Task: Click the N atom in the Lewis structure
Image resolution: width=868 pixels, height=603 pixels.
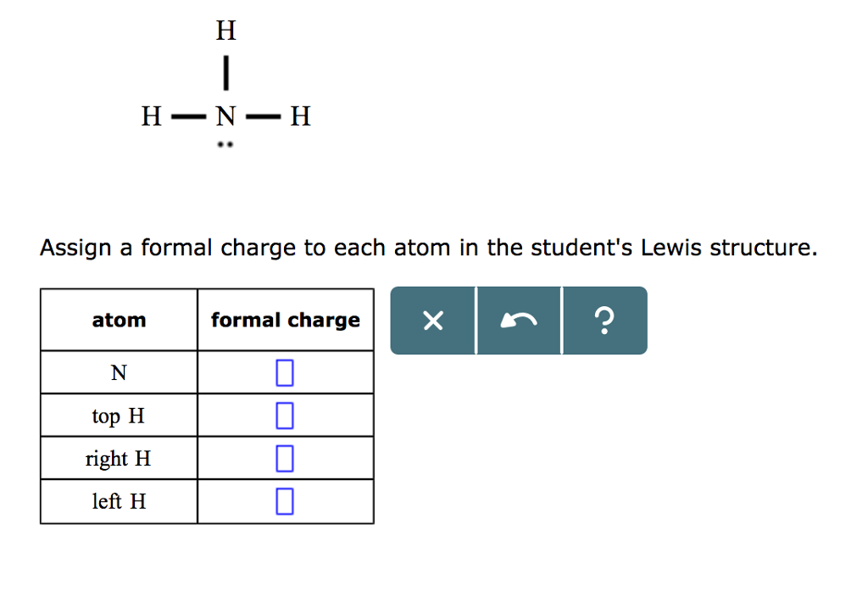Action: (x=225, y=115)
